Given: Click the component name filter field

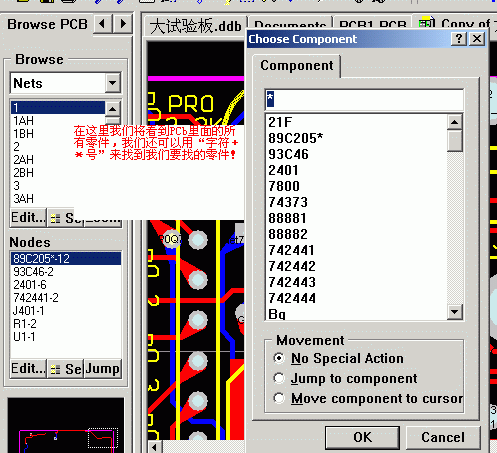Looking at the screenshot, I should [364, 99].
